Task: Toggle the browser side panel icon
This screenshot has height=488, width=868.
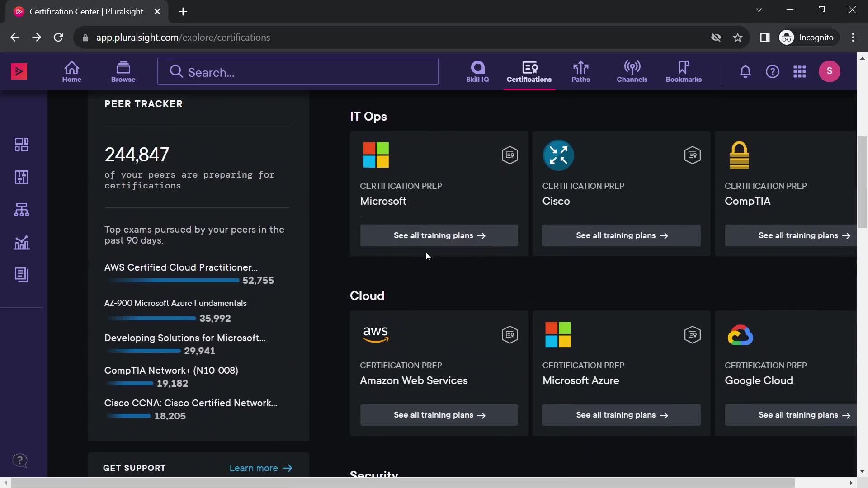Action: 765,38
